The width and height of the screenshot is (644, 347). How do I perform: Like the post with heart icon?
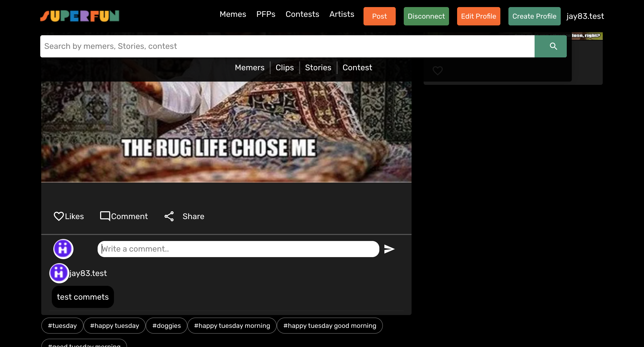click(x=59, y=216)
